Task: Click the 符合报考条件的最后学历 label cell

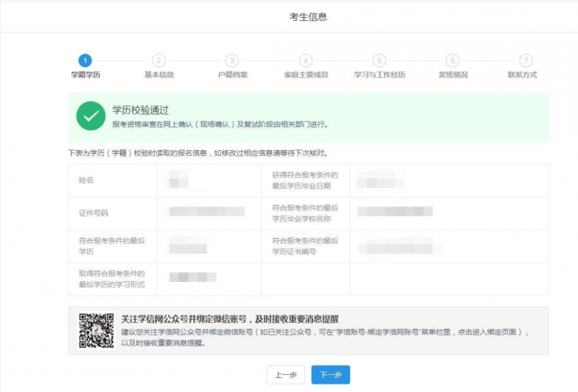Action: click(112, 246)
